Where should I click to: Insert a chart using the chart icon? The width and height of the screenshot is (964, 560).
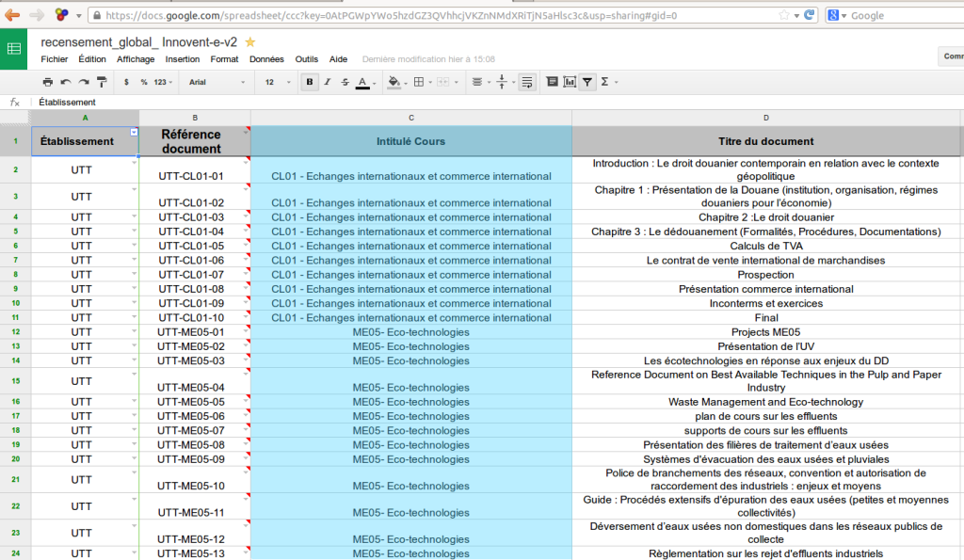(x=570, y=82)
